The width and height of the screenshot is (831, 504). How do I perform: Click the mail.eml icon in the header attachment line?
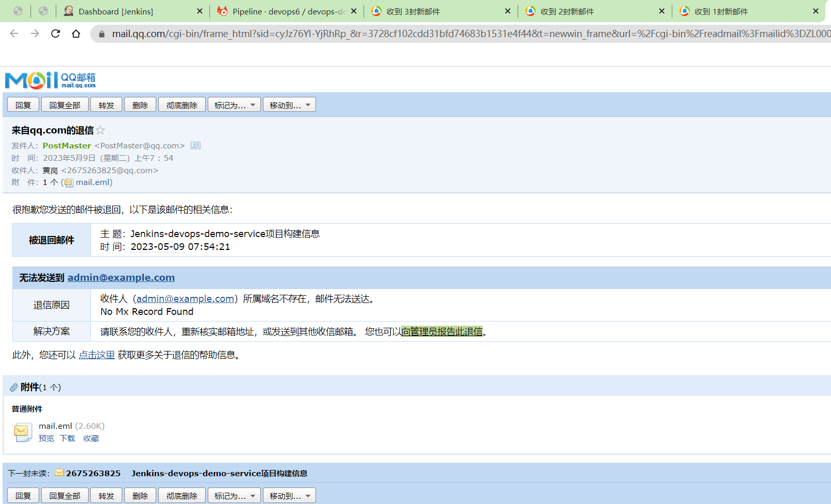click(69, 182)
